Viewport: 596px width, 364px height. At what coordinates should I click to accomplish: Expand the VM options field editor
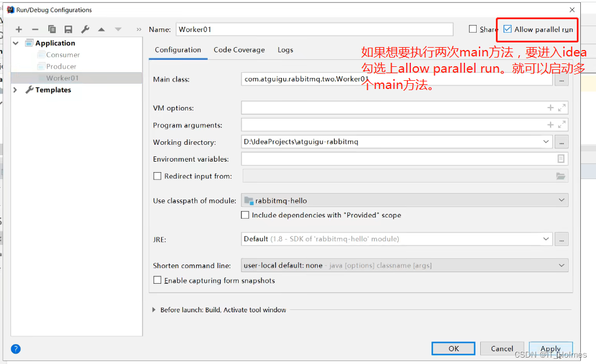(562, 108)
